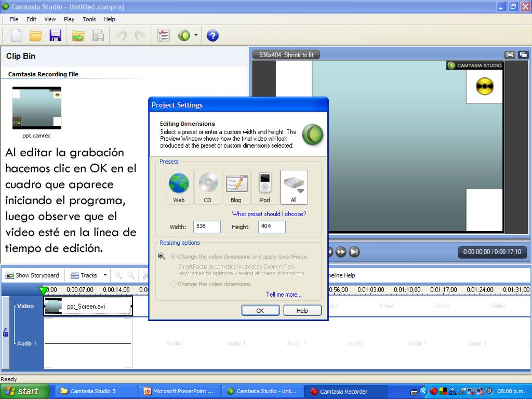Open the Play menu
This screenshot has height=399, width=532.
point(69,19)
